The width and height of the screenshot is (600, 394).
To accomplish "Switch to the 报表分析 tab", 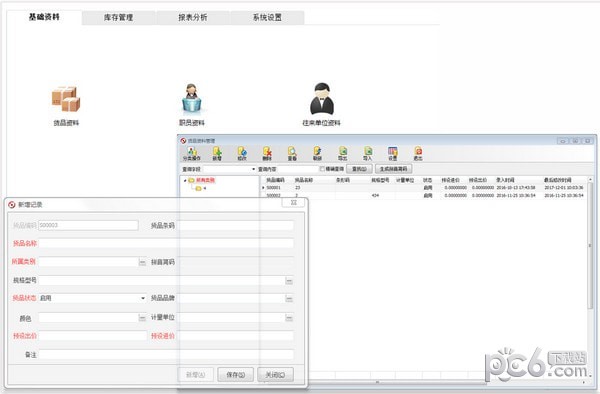I will pos(192,18).
